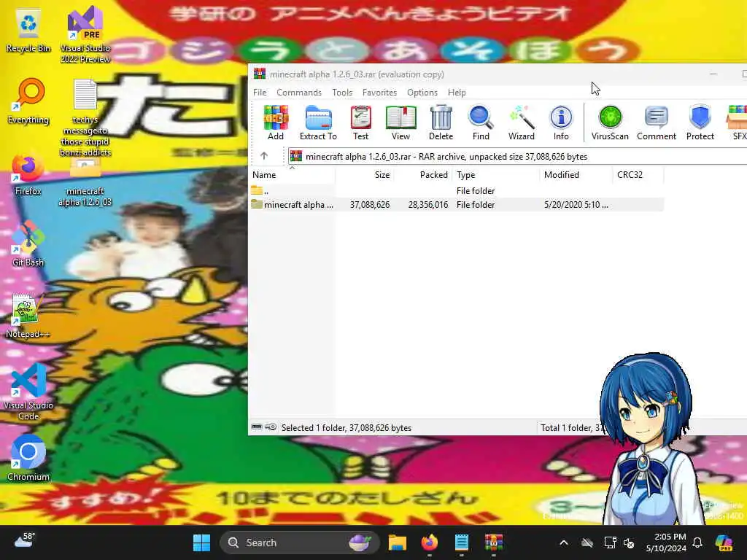Click the WinRAR title bar icon
The width and height of the screenshot is (747, 560).
[x=259, y=74]
